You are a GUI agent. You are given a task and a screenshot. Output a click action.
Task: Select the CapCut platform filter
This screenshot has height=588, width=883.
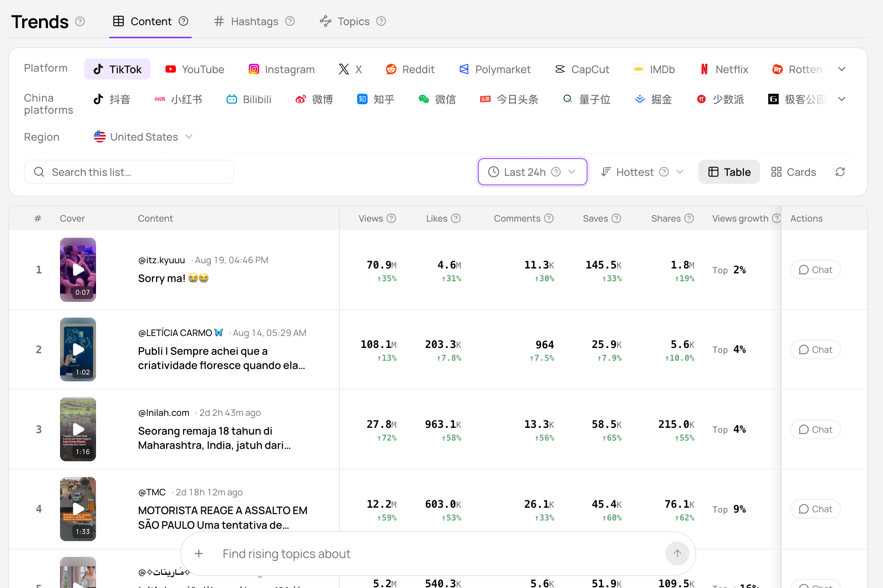(x=582, y=69)
